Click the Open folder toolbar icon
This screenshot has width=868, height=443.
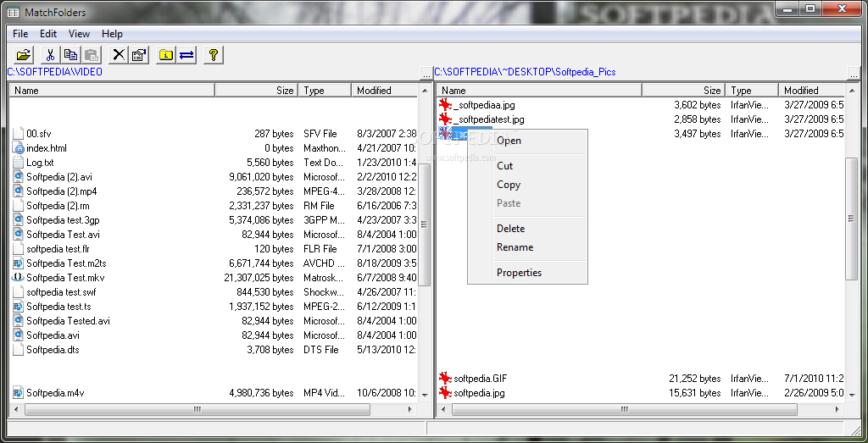point(23,55)
